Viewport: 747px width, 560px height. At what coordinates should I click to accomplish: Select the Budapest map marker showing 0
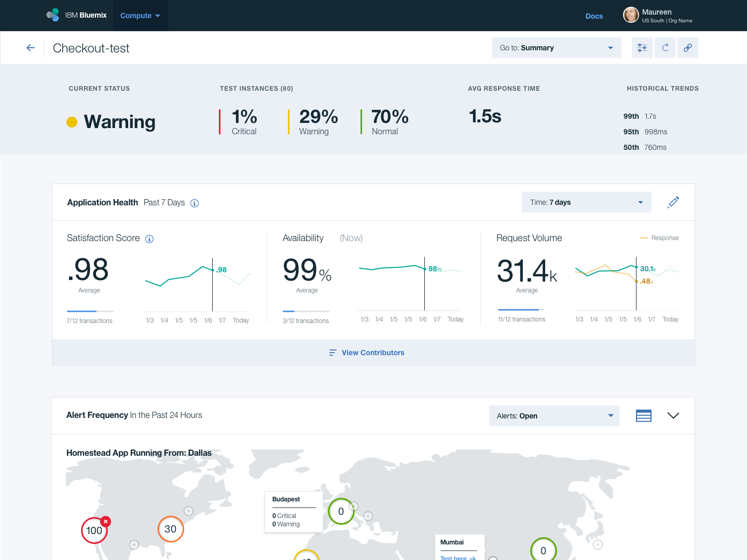pos(341,511)
